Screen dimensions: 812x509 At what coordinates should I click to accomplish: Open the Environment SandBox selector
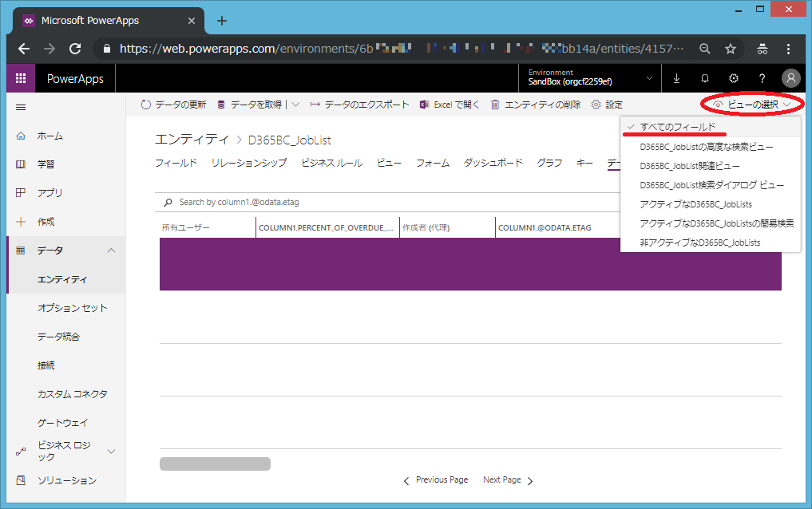(590, 78)
